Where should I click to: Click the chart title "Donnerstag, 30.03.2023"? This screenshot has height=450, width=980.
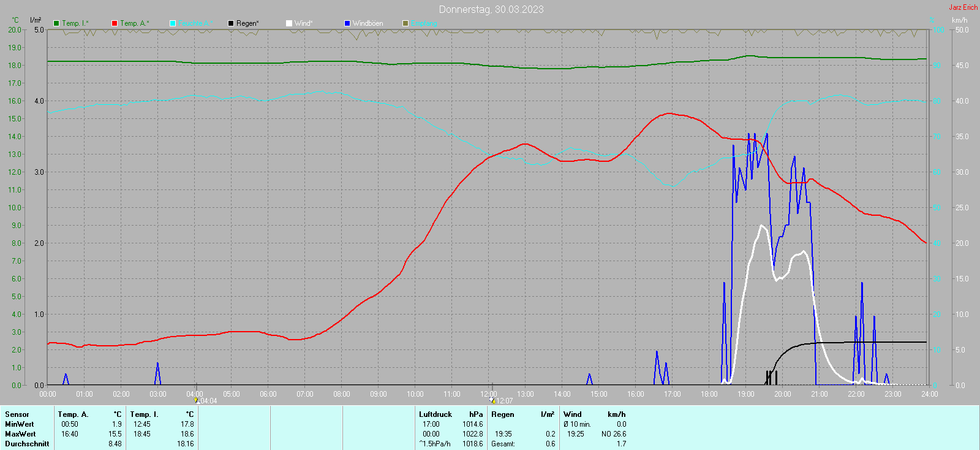(491, 9)
